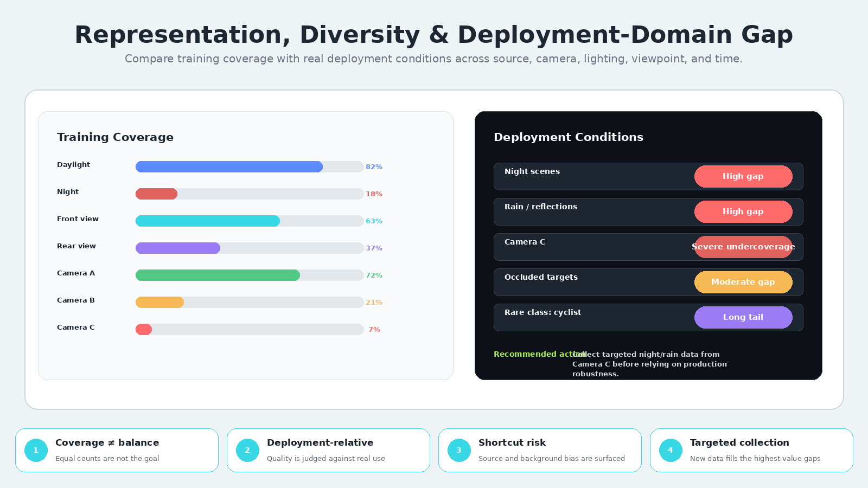Image resolution: width=868 pixels, height=488 pixels.
Task: Select the 'Rain / reflections' condition label
Action: tap(541, 207)
